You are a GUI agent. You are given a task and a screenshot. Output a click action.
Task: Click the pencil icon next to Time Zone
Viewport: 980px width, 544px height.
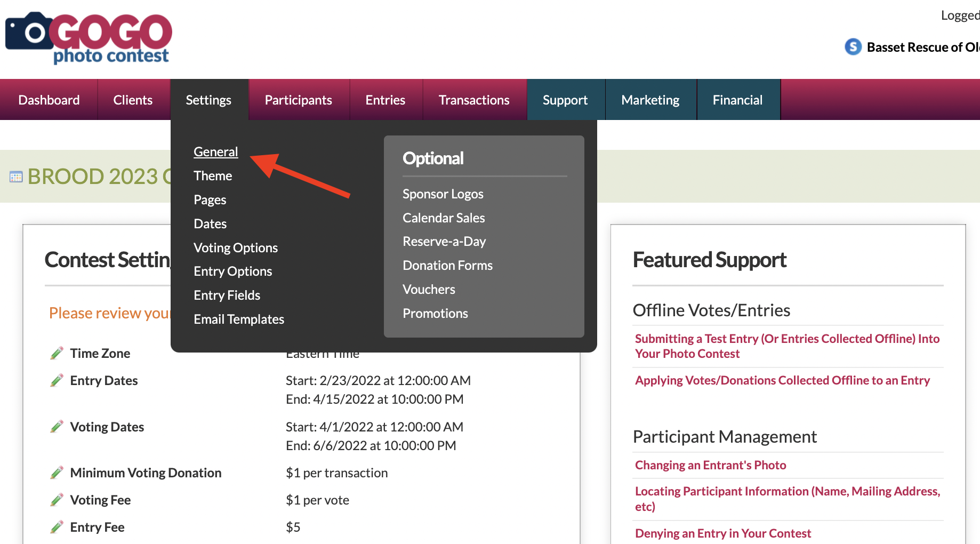57,353
